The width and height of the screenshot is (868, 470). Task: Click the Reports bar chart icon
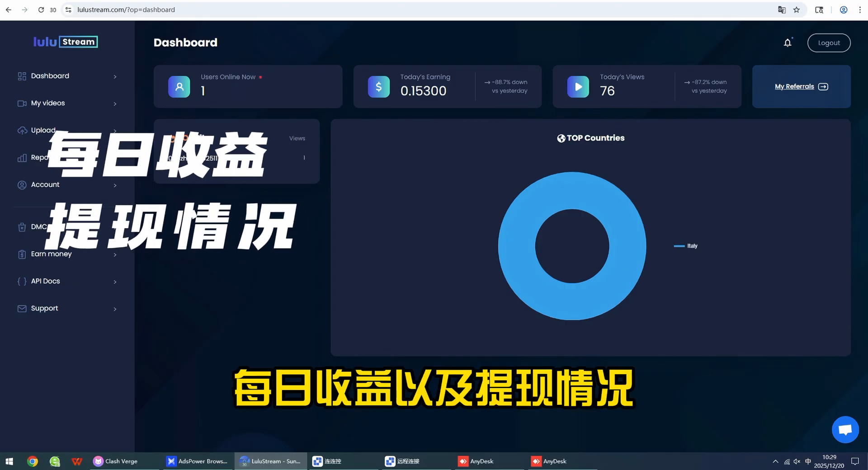pos(22,157)
